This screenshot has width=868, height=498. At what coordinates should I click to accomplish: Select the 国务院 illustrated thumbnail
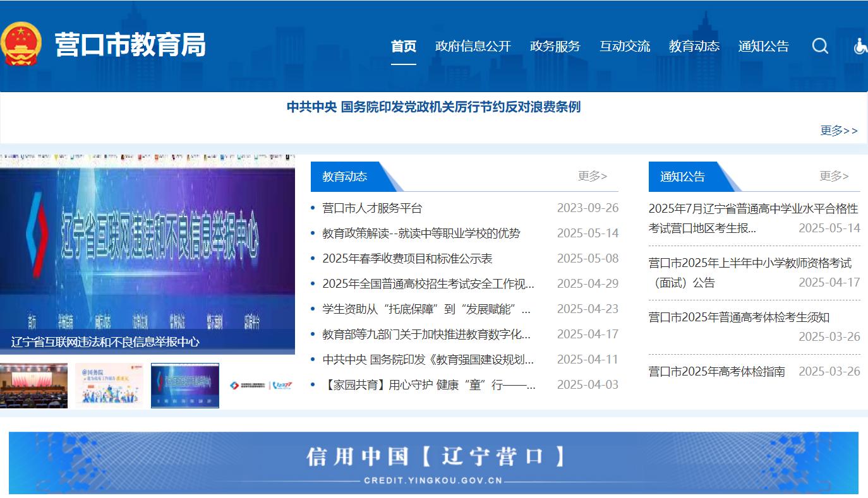[x=109, y=385]
